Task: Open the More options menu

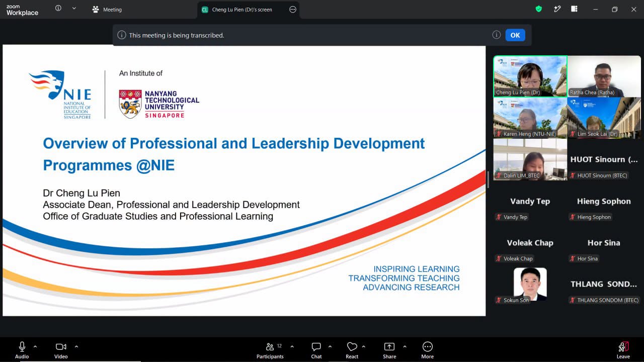Action: [x=428, y=350]
